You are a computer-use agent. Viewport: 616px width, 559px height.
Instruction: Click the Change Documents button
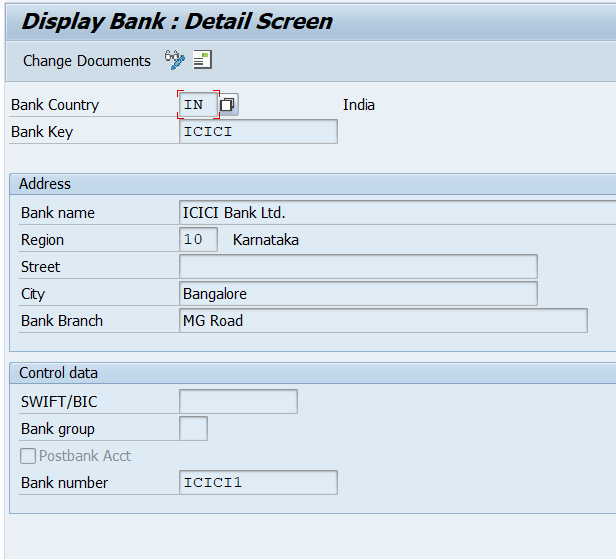(87, 61)
